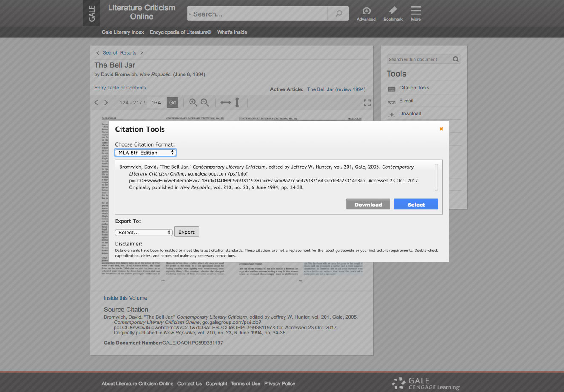
Task: Open About Literature Criticism Online link
Action: pos(137,383)
